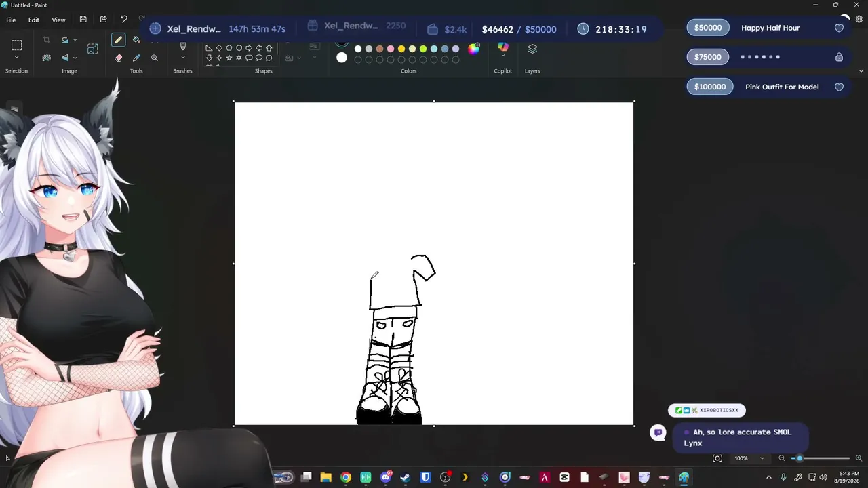Expand the shape fill dropdown
Image resolution: width=868 pixels, height=488 pixels.
point(299,58)
